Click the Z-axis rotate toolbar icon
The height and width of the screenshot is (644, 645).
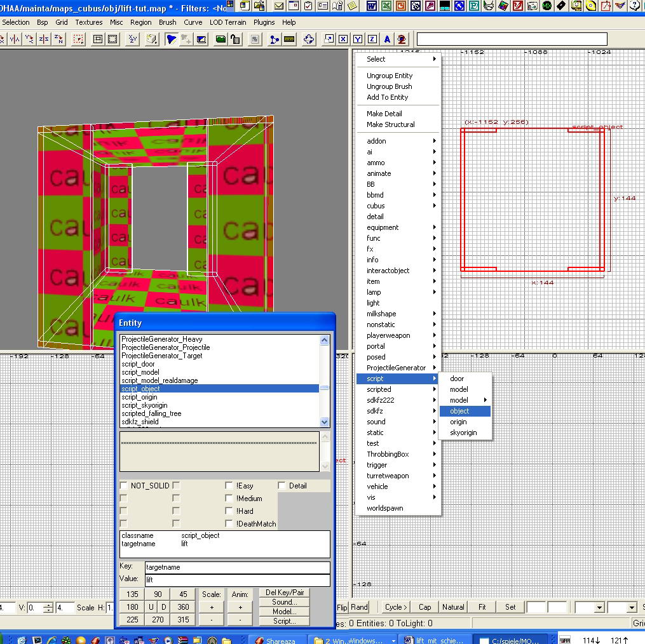59,39
